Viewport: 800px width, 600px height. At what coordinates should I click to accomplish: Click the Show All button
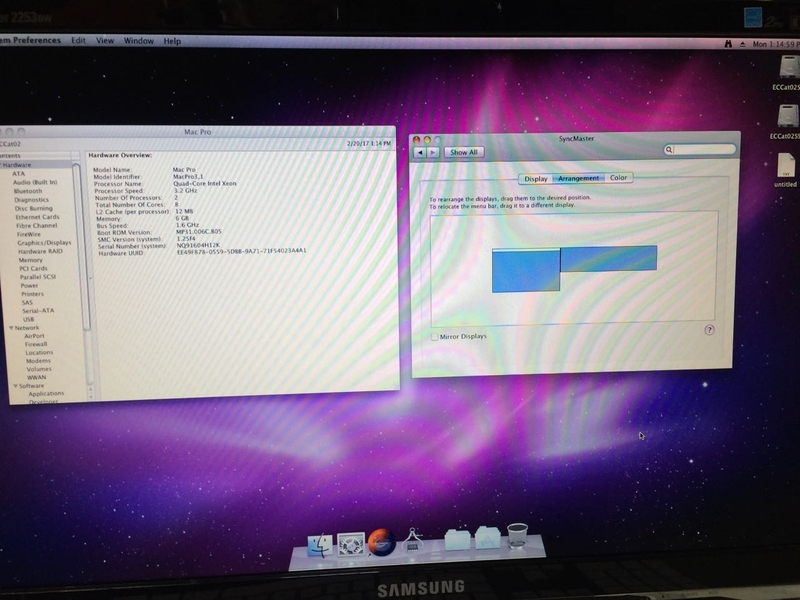[x=464, y=152]
